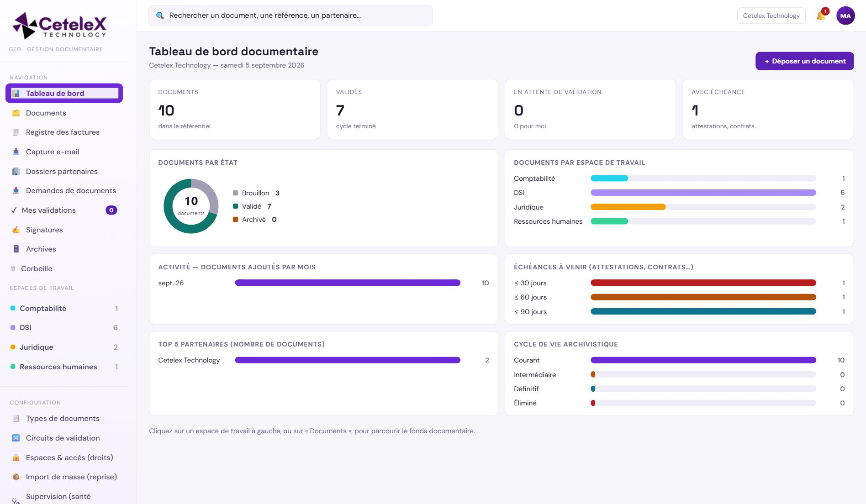Click the Types de documents icon
Screen dimensions: 866x504
click(16, 418)
